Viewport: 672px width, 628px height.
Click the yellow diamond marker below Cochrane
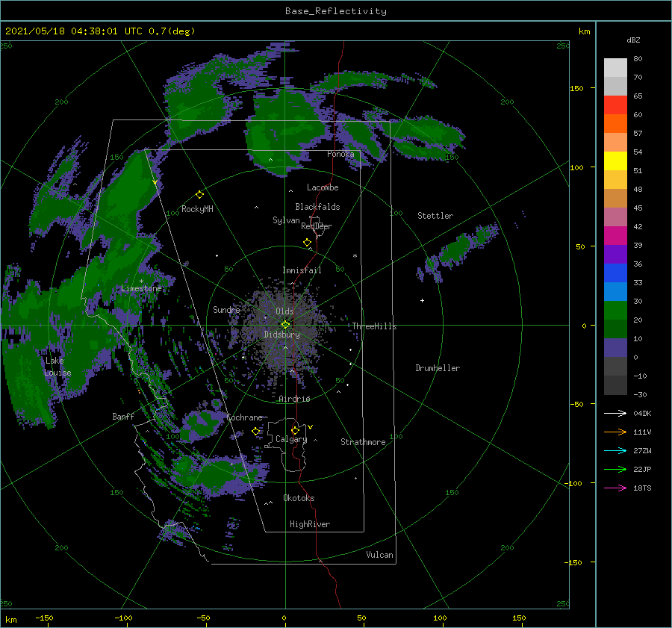[x=255, y=432]
